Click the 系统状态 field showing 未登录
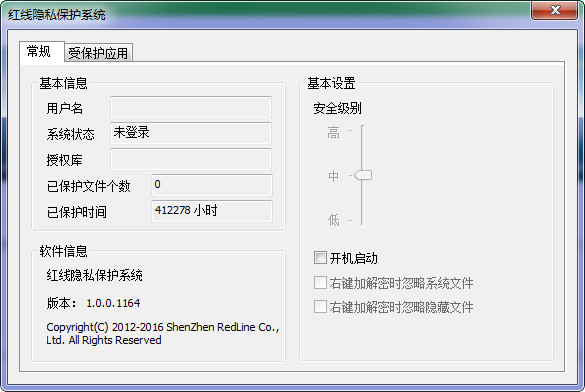Screen dimensions: 585x392 pyautogui.click(x=191, y=133)
